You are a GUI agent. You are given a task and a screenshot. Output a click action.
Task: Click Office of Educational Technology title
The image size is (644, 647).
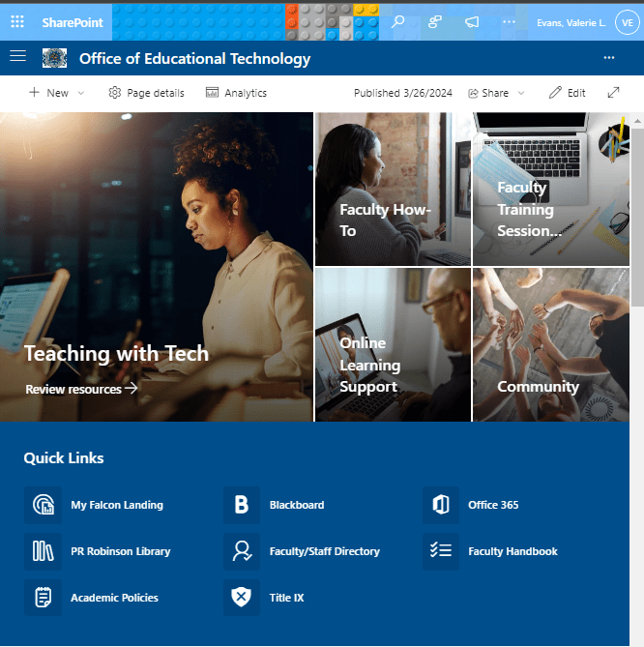coord(194,59)
